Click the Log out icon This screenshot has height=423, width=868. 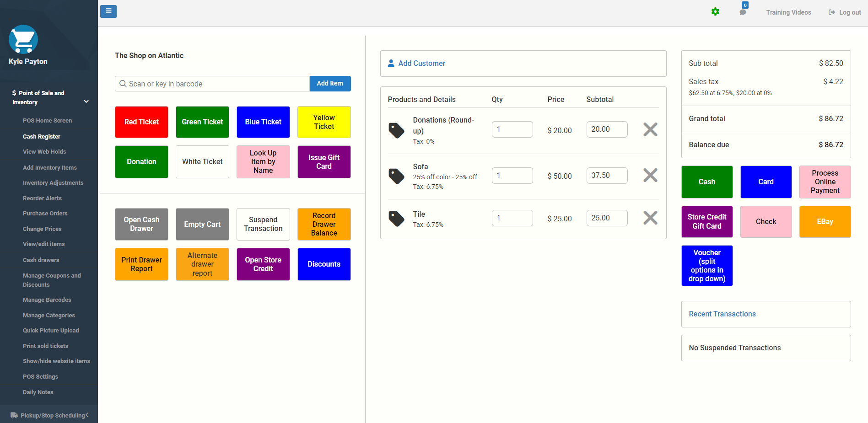pyautogui.click(x=832, y=12)
